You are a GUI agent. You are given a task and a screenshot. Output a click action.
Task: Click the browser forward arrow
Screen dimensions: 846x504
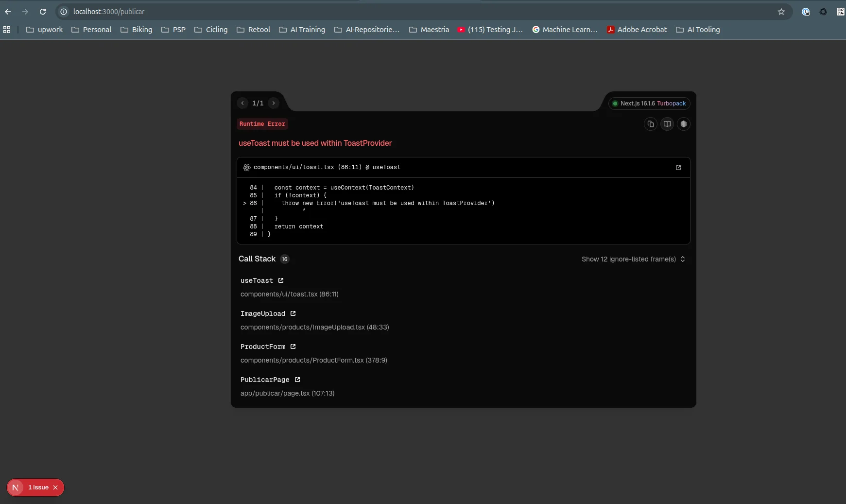(25, 12)
